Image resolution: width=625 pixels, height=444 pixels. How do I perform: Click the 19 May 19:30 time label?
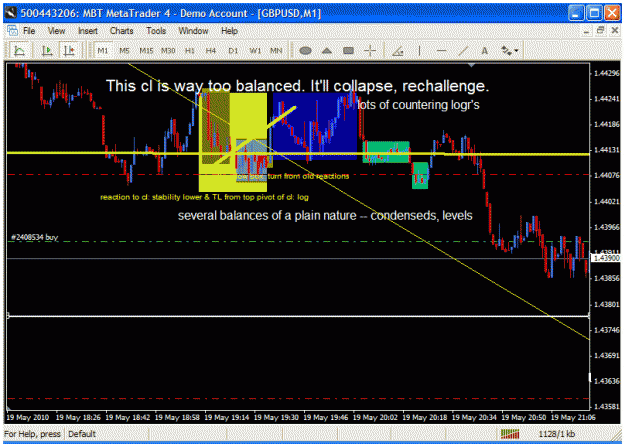[276, 417]
